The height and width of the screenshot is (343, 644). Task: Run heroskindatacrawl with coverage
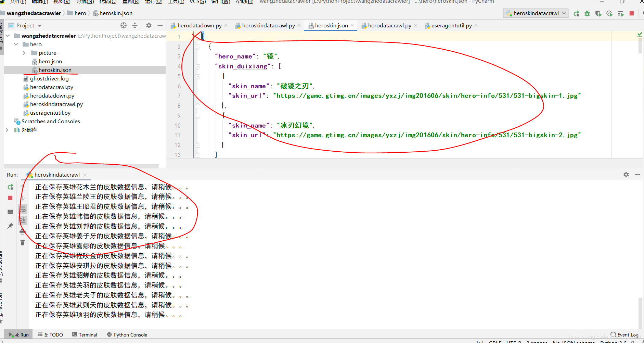click(x=598, y=13)
